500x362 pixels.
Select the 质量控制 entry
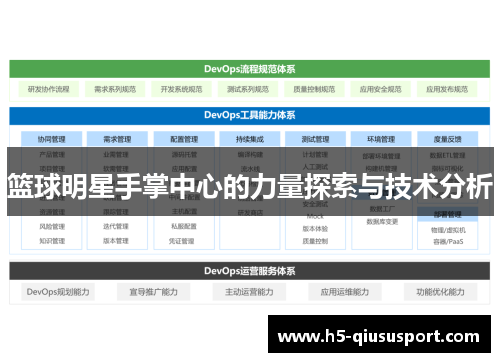click(x=315, y=241)
